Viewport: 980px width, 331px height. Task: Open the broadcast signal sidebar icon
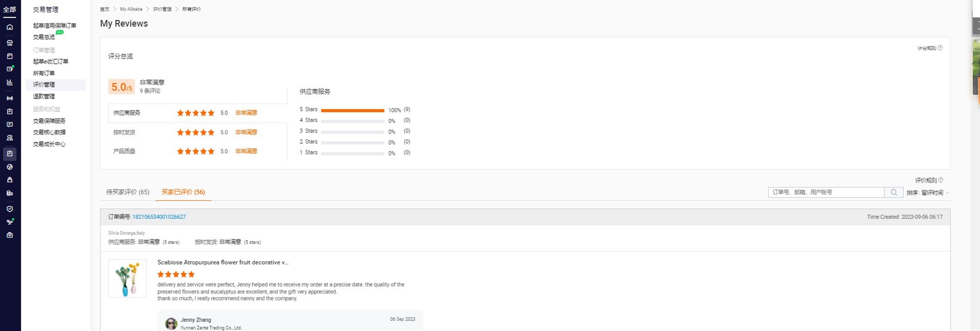[x=10, y=98]
